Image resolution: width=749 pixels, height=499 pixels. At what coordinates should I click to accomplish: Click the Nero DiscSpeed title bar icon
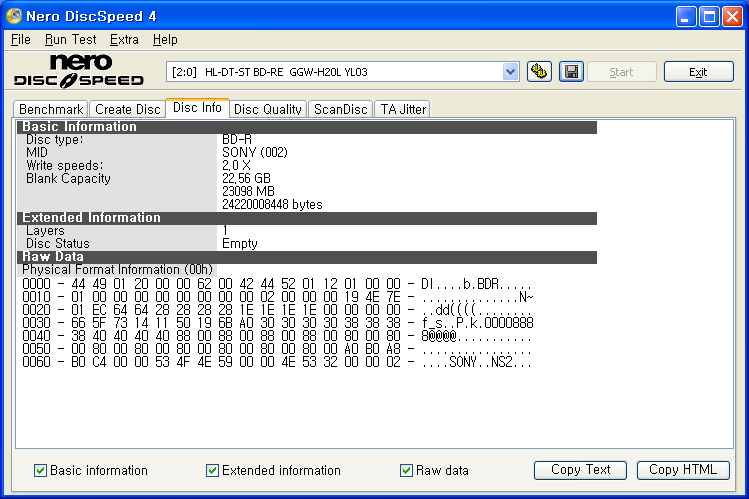click(x=14, y=16)
